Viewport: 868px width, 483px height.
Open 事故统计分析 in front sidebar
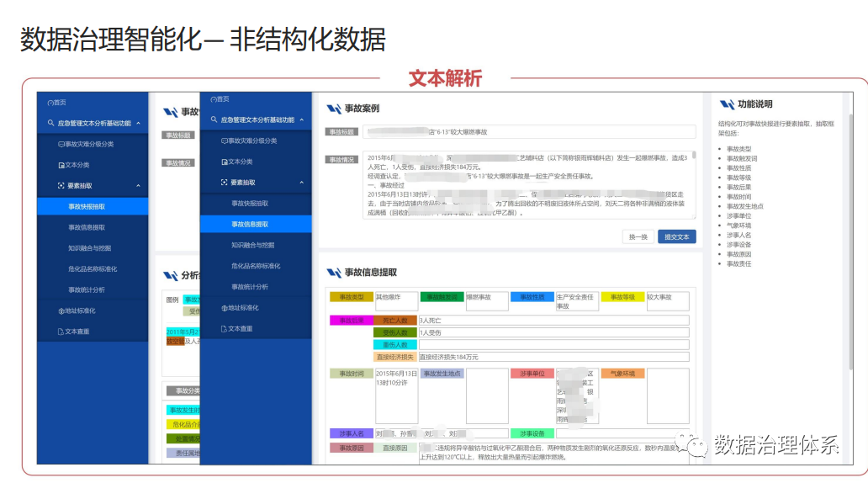click(x=250, y=287)
